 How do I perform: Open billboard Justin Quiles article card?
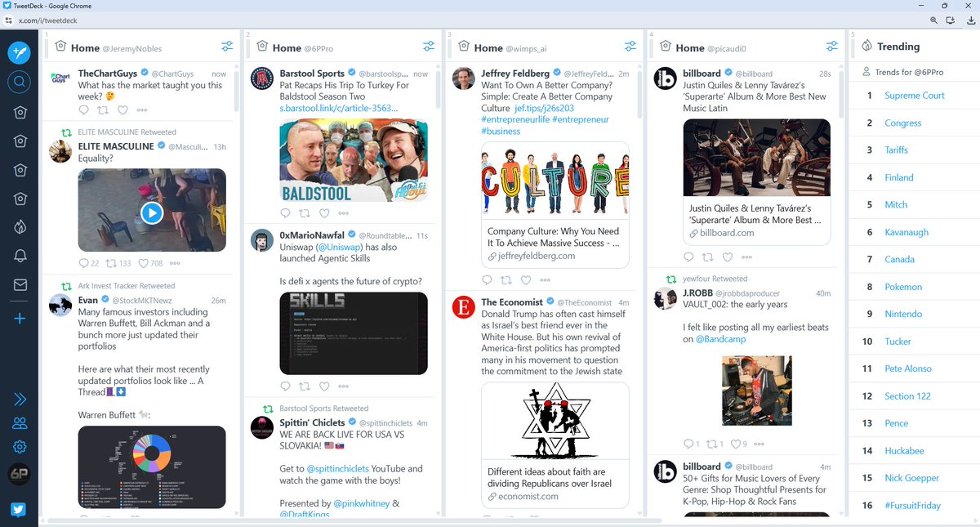click(x=756, y=182)
